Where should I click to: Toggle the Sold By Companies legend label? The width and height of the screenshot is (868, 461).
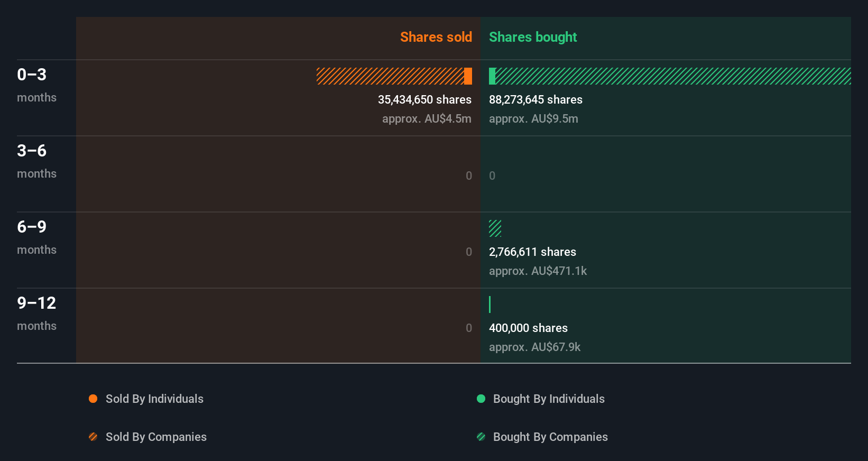pyautogui.click(x=156, y=437)
